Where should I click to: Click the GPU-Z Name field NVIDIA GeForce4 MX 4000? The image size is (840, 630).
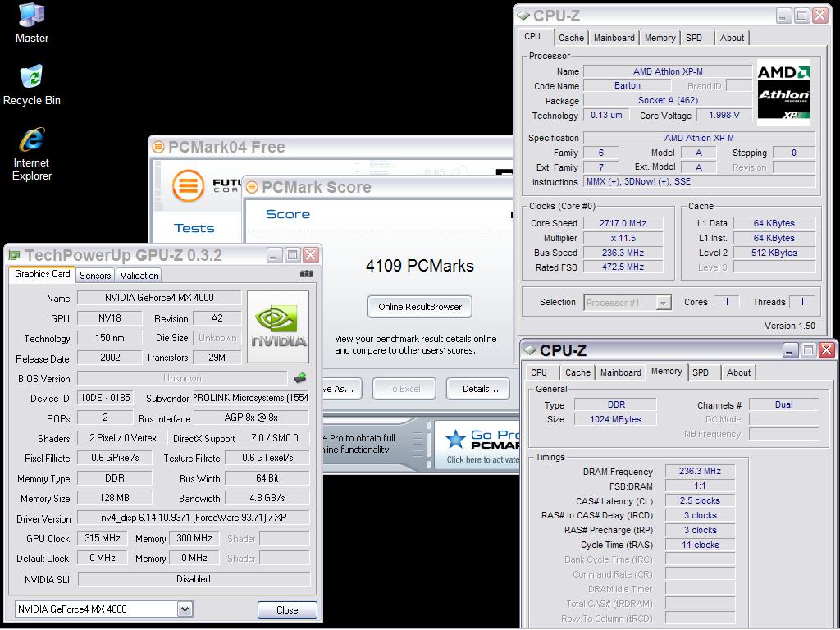click(159, 298)
